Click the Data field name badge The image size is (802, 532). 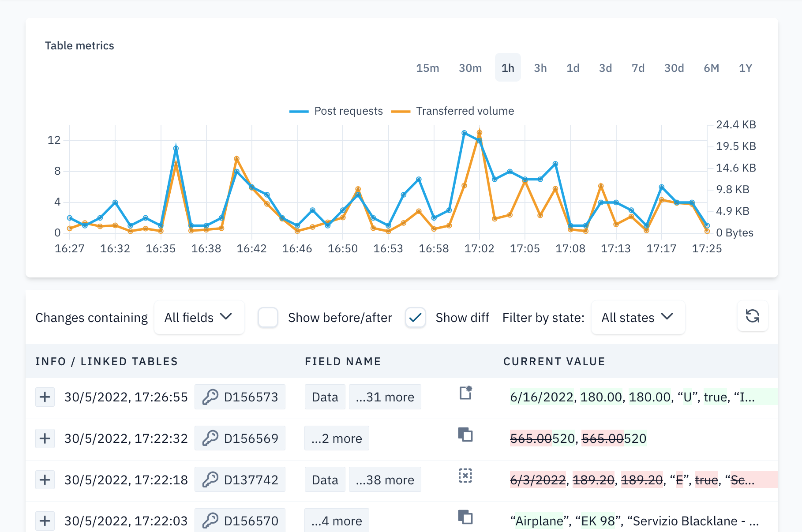click(x=325, y=397)
